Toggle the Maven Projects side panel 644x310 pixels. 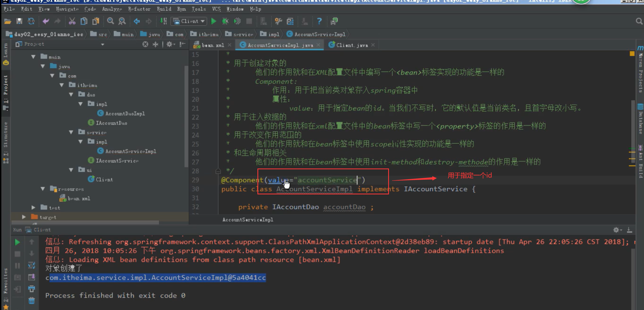[641, 72]
